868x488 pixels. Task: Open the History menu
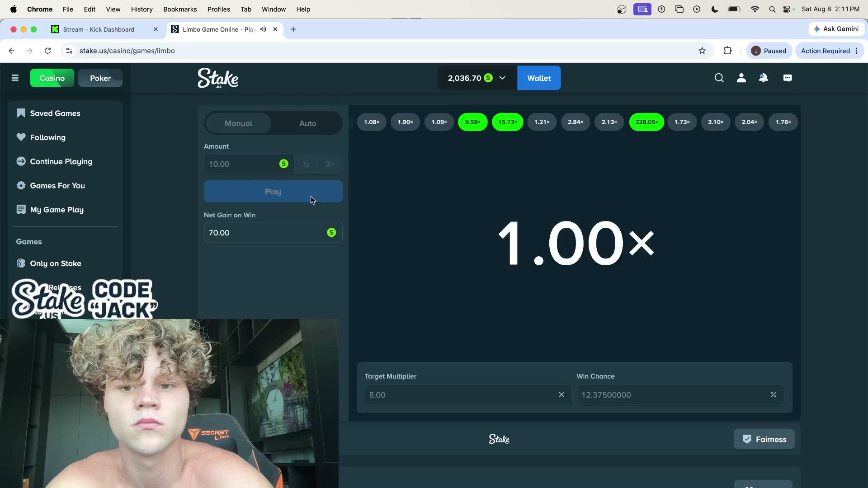pyautogui.click(x=142, y=9)
